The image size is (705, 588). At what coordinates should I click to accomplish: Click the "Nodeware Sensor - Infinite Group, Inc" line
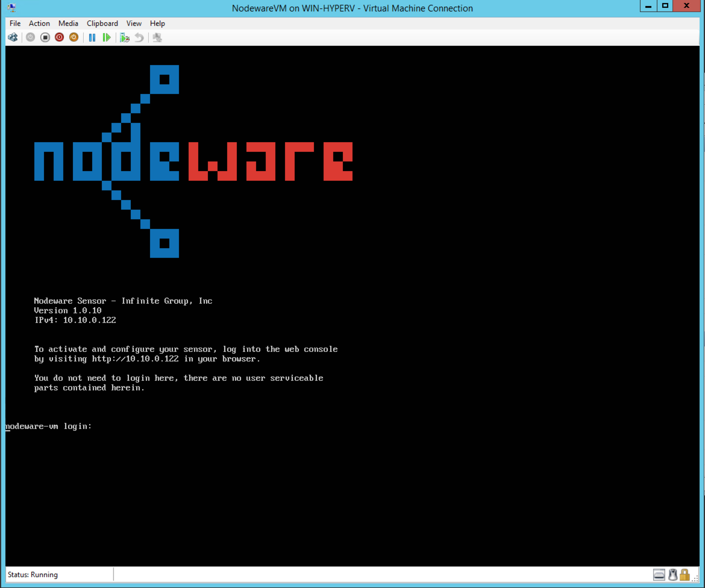[123, 301]
